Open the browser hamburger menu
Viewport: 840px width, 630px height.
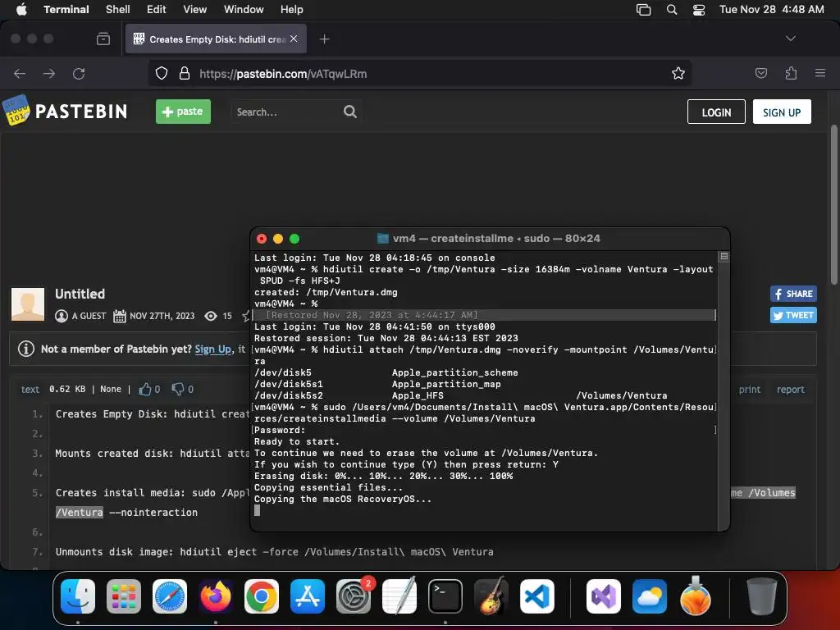point(819,73)
